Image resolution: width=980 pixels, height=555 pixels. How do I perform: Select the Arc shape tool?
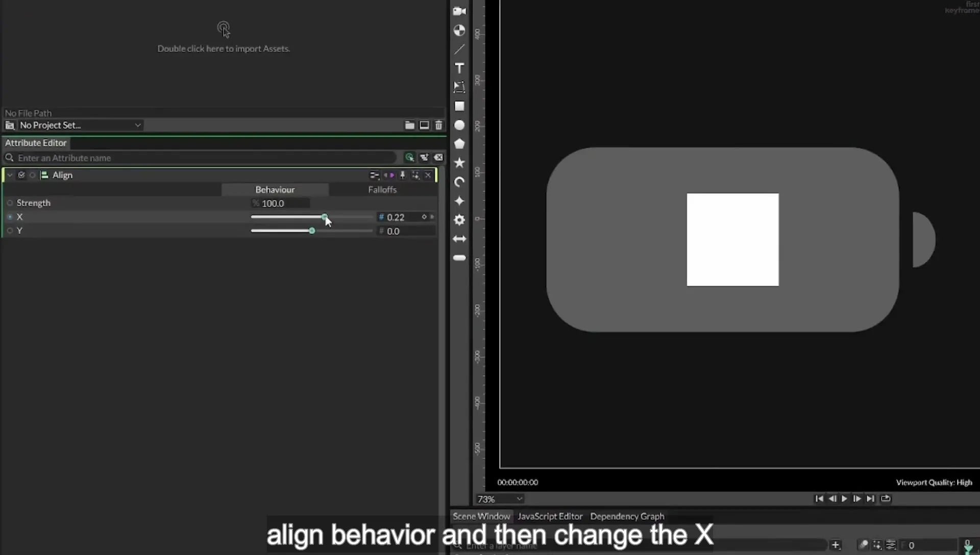(459, 182)
